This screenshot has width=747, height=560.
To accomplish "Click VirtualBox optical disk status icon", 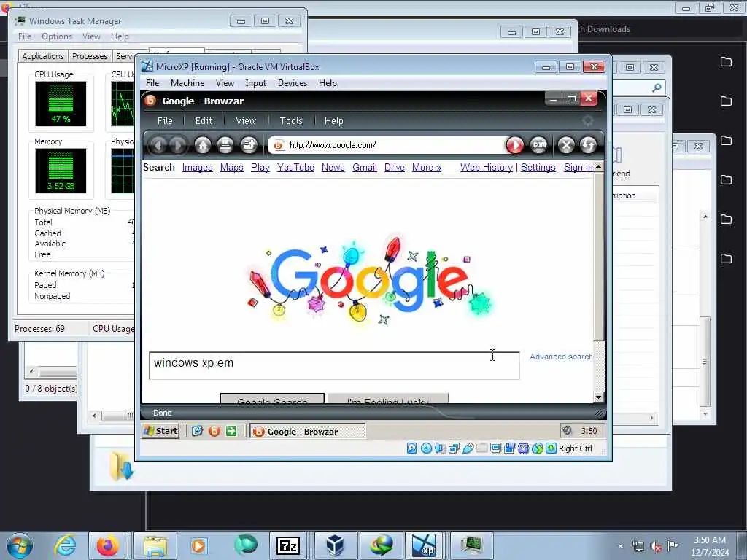I will [x=426, y=448].
